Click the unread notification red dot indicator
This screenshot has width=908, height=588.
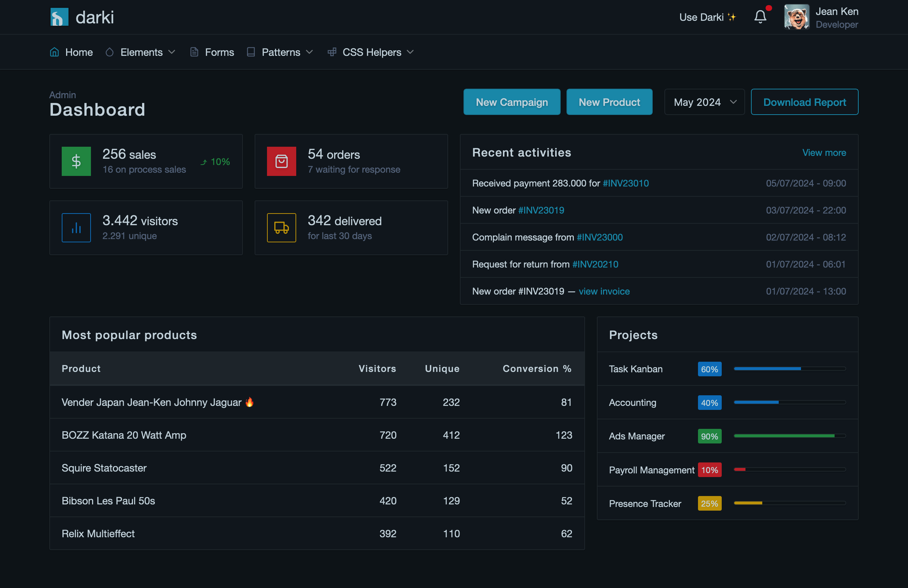click(768, 8)
